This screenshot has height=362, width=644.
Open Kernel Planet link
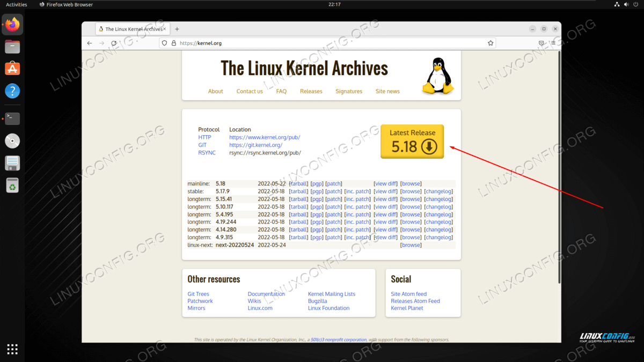407,308
